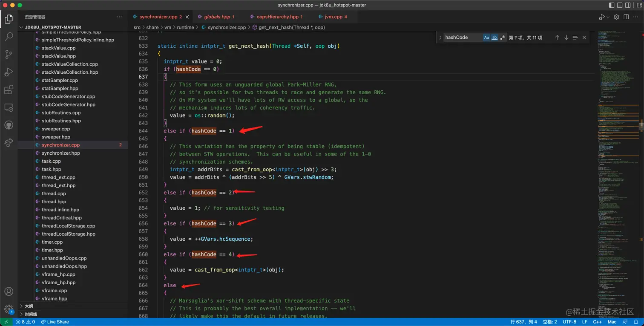Expand the 大綱 outline section
The height and width of the screenshot is (326, 644).
pyautogui.click(x=29, y=306)
